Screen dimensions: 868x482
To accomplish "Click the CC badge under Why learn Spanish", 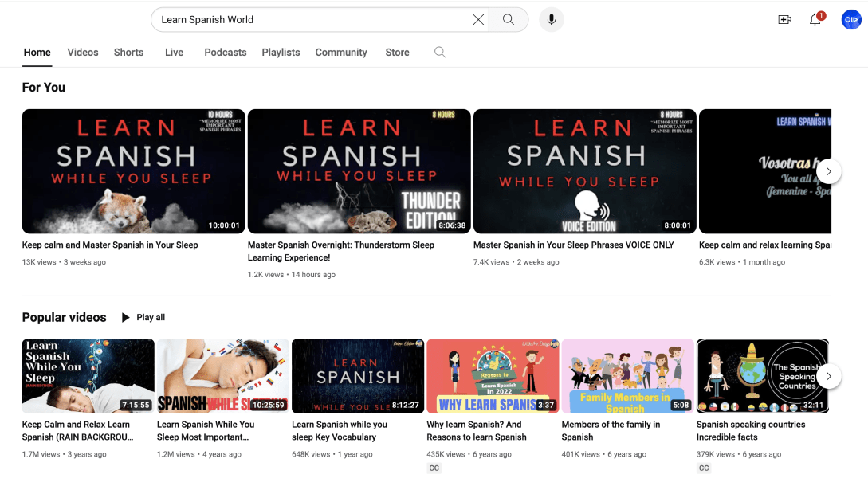I will 434,468.
